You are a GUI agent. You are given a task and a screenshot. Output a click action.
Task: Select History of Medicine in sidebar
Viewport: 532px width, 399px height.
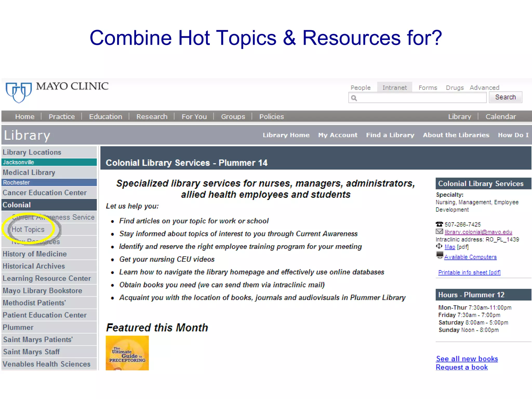(x=49, y=254)
